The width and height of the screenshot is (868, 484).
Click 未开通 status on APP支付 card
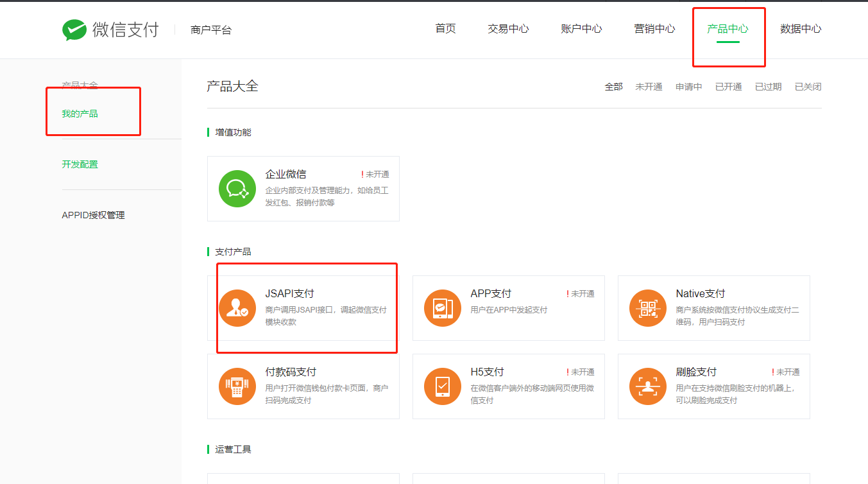pyautogui.click(x=581, y=293)
